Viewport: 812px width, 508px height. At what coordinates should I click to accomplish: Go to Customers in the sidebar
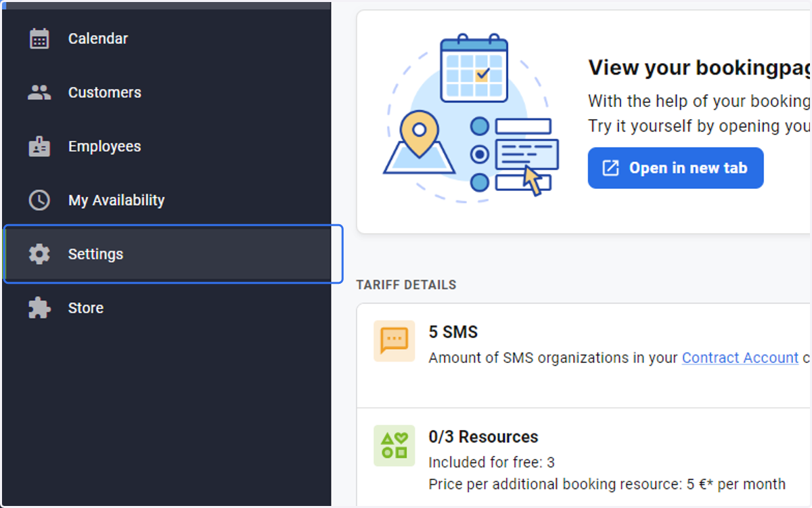[166, 92]
